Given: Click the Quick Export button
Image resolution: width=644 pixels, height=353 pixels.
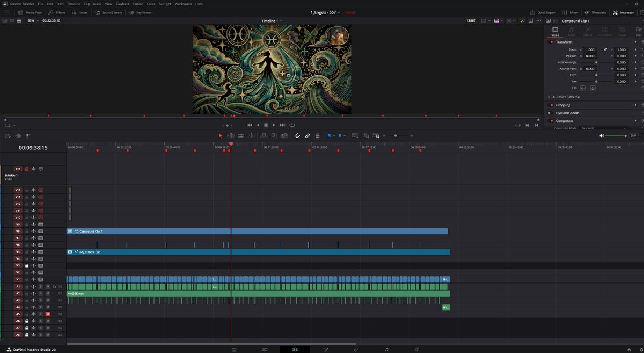Looking at the screenshot, I should 543,12.
